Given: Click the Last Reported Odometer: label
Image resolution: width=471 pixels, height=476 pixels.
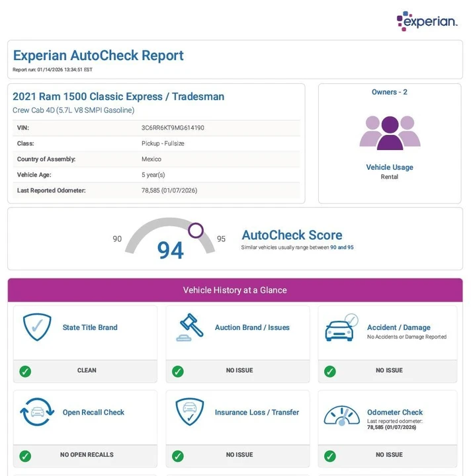Looking at the screenshot, I should tap(52, 190).
